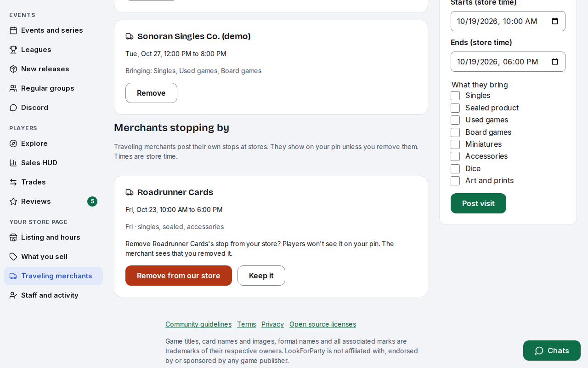The image size is (588, 368).
Task: Select the Board games checkbox
Action: coord(455,132)
